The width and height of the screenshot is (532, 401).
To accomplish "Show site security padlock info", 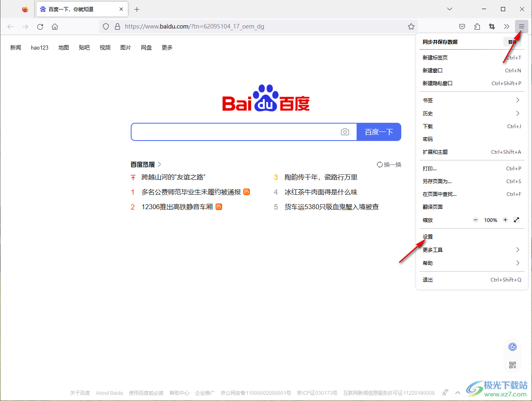I will pos(117,26).
